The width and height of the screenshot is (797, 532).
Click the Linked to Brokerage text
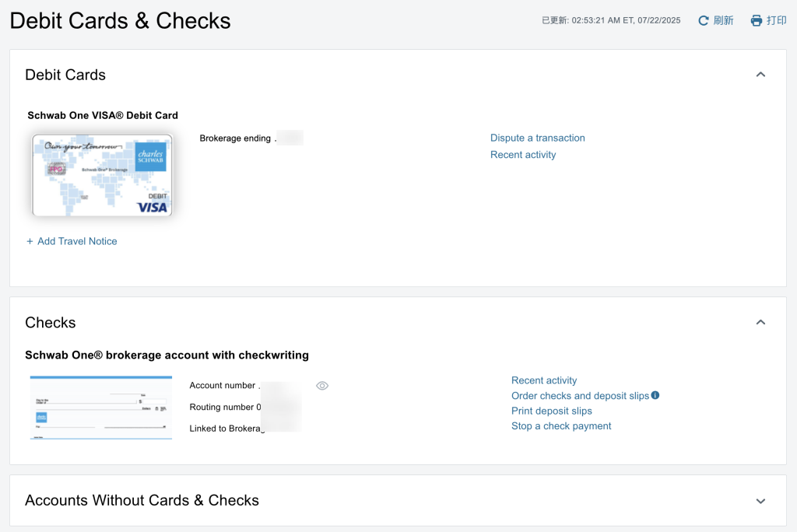coord(227,429)
